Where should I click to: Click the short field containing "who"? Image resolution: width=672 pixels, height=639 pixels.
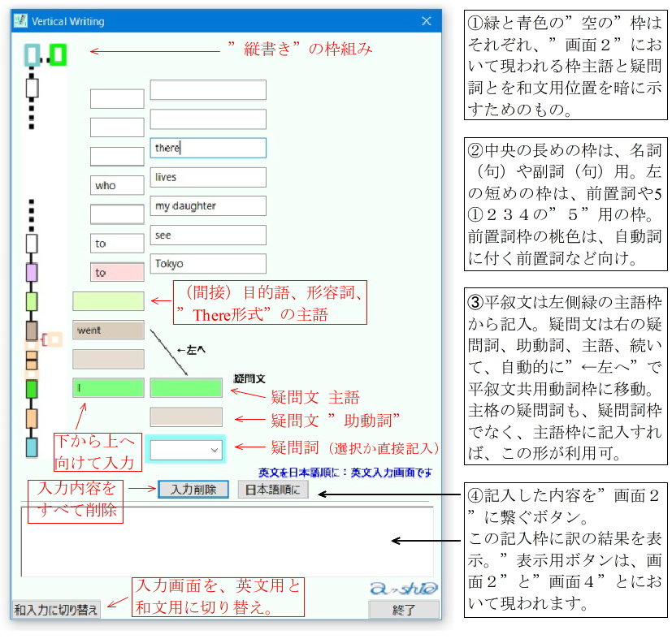click(116, 185)
